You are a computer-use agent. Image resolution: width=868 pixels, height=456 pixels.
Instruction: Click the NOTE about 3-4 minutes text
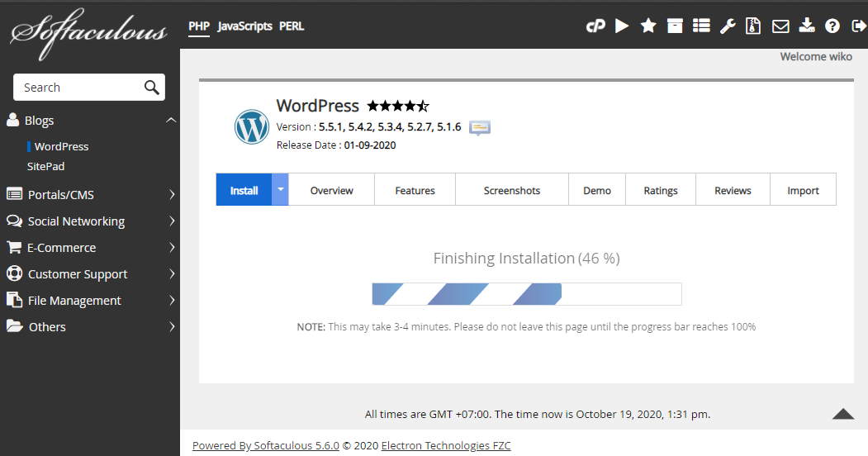pyautogui.click(x=526, y=326)
